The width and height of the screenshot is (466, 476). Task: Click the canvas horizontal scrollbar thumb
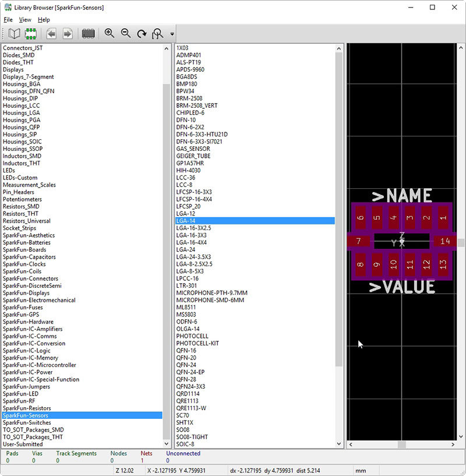coord(401,445)
